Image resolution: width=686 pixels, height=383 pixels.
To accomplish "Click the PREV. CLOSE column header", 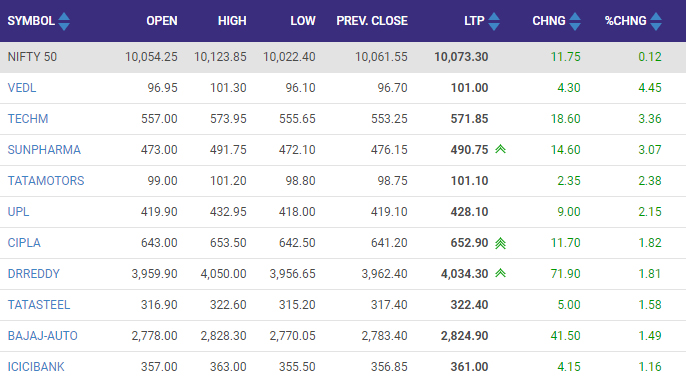I will click(x=372, y=21).
